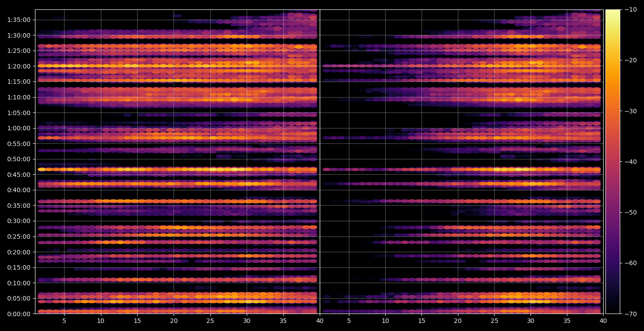The width and height of the screenshot is (644, 331).
Task: Click the 0:15:00 y-axis tick label
Action: tap(19, 267)
